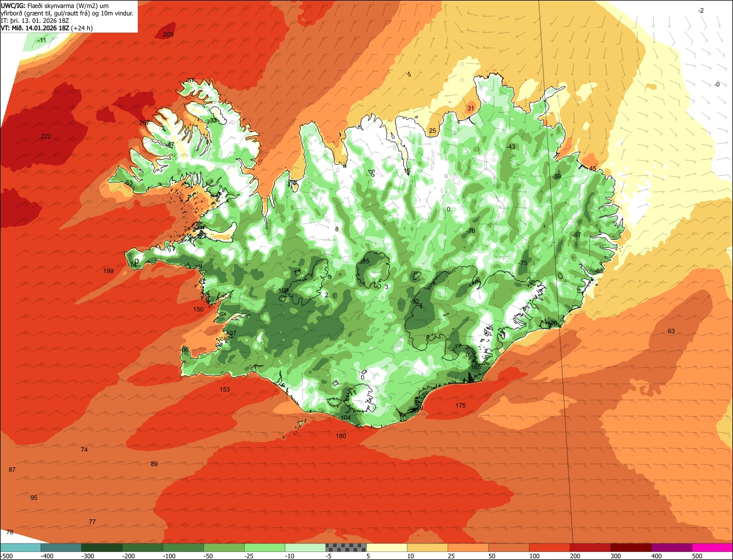Click the '-500' legend label

point(6,556)
